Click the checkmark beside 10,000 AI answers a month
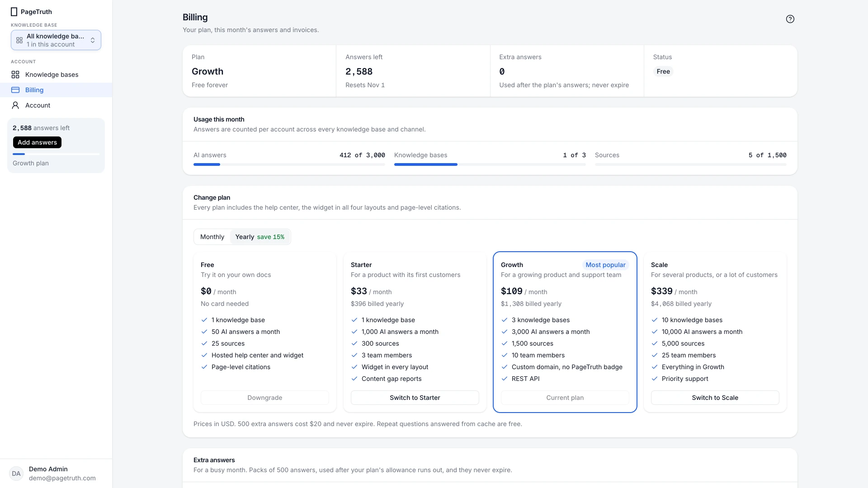868x488 pixels. tap(655, 332)
